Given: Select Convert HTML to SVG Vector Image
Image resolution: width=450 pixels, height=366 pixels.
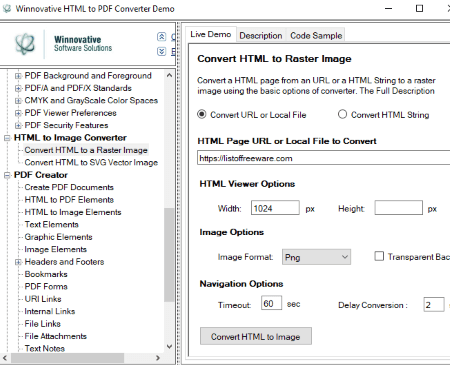Looking at the screenshot, I should pyautogui.click(x=91, y=163).
